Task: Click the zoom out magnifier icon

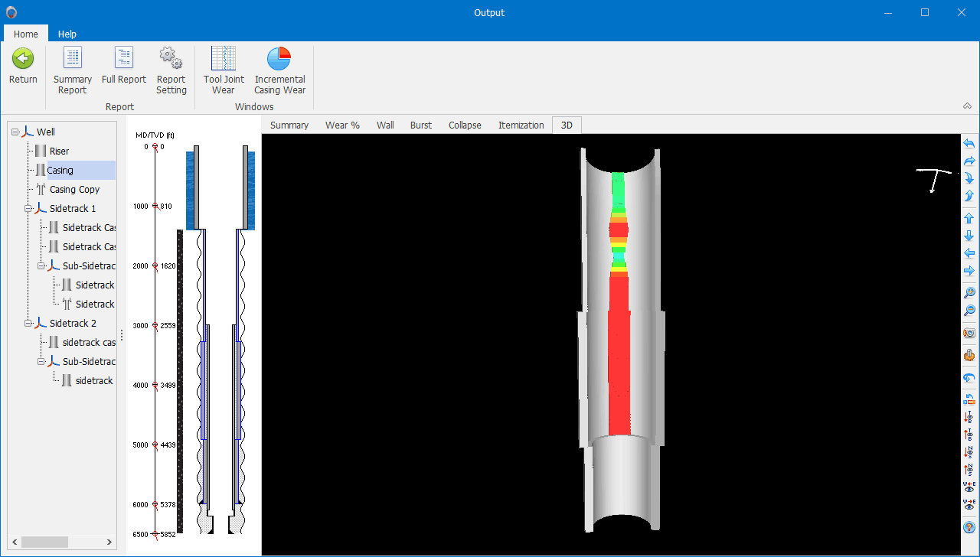Action: (969, 311)
